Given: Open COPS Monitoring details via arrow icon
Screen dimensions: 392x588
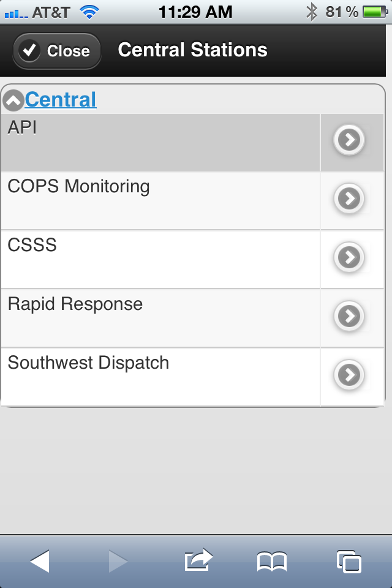Looking at the screenshot, I should (349, 198).
